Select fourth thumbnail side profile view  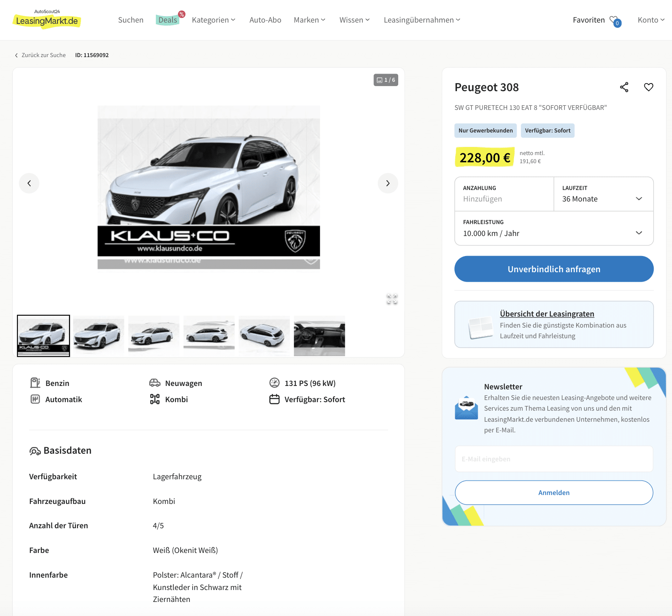209,336
